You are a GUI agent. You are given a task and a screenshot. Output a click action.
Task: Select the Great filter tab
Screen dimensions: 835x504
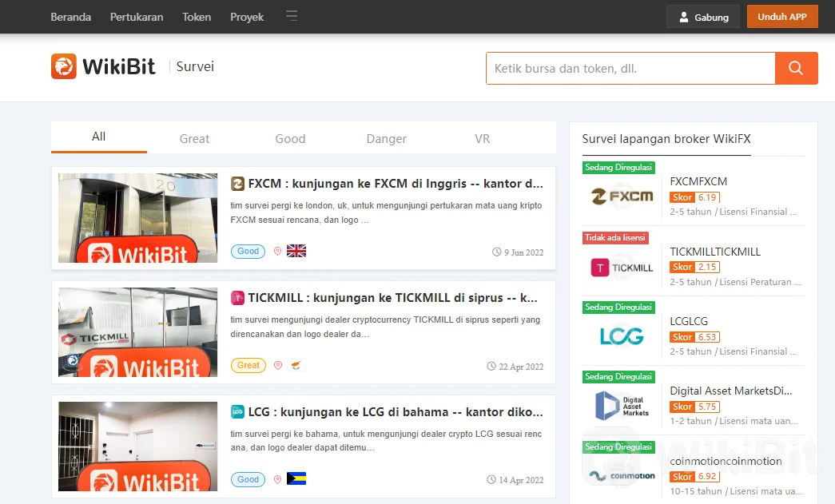tap(194, 138)
